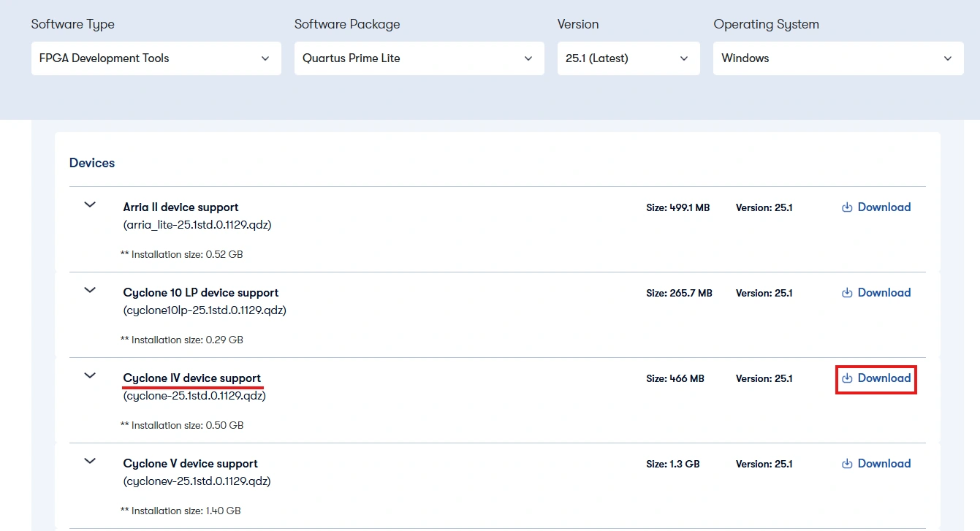Open the Software Type dropdown
Viewport: 980px width, 531px height.
(x=156, y=58)
